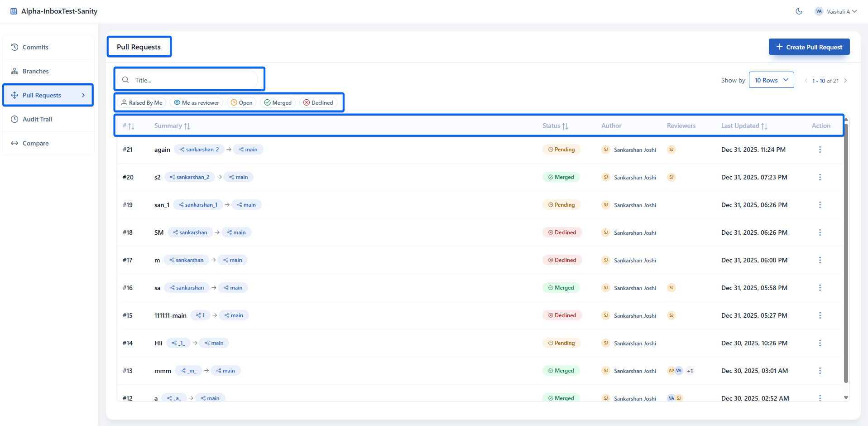This screenshot has height=426, width=868.
Task: Open actions menu for pull request #20
Action: pos(820,177)
